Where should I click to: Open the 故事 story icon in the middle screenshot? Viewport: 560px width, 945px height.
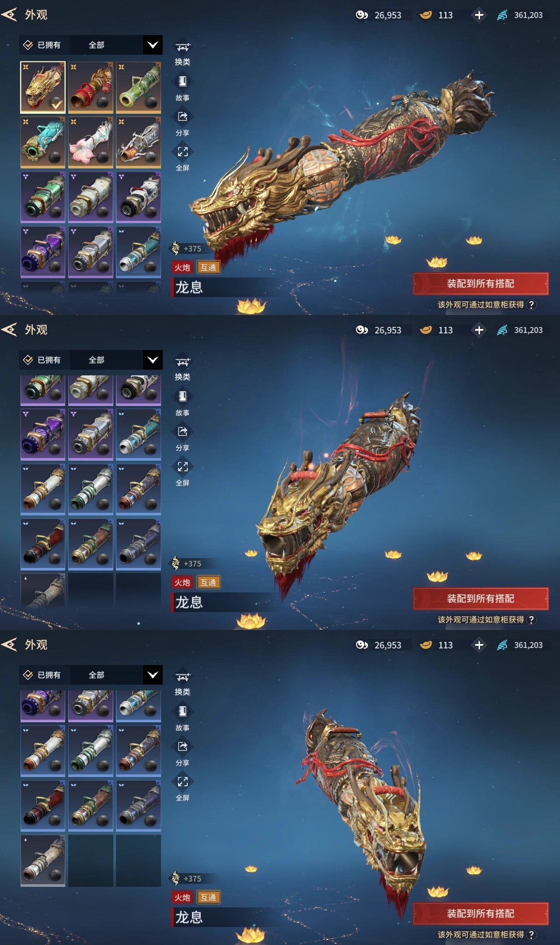(182, 396)
